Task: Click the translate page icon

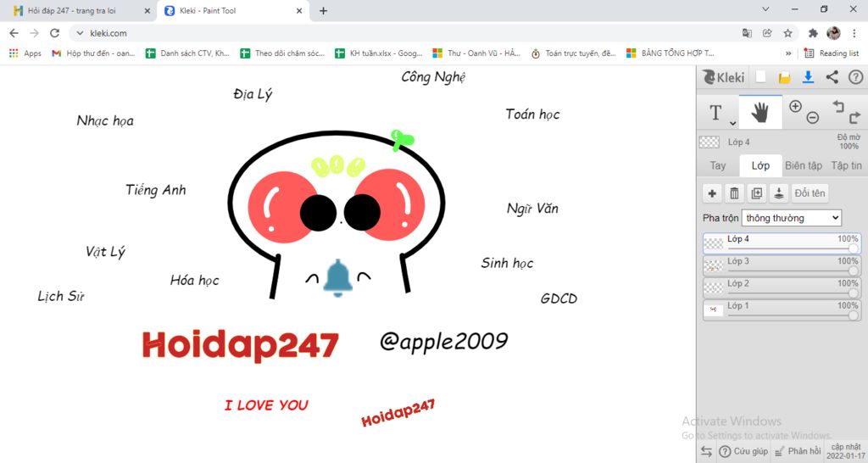Action: (747, 33)
